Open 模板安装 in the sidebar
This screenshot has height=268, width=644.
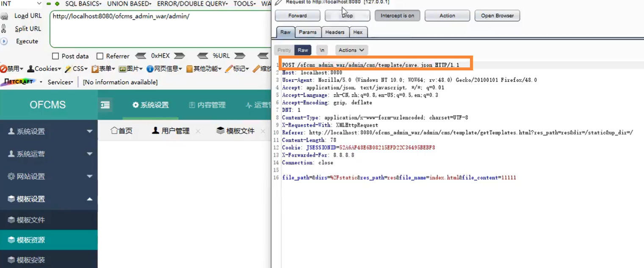49,260
